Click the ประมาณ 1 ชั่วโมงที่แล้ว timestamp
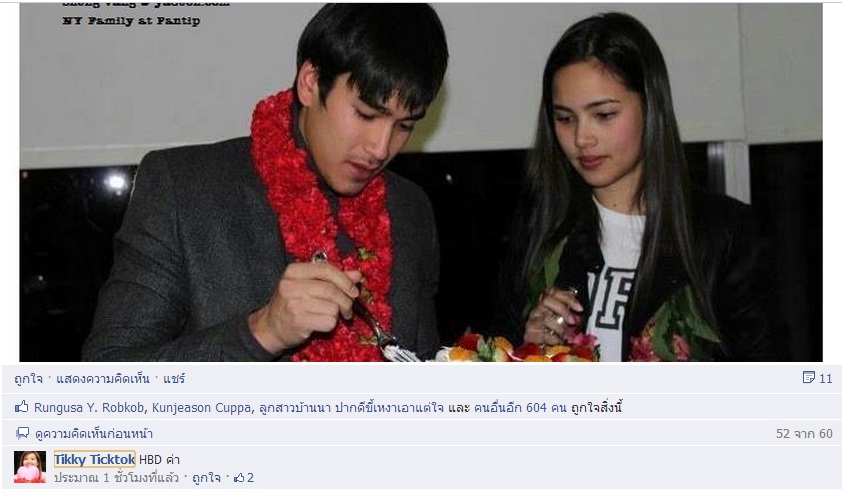Image resolution: width=842 pixels, height=497 pixels. pyautogui.click(x=116, y=477)
